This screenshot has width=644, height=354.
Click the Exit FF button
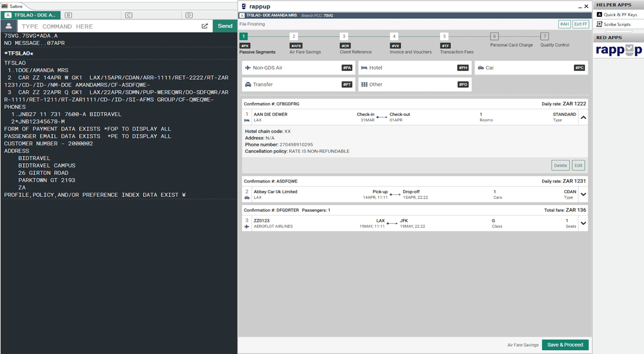(x=581, y=24)
